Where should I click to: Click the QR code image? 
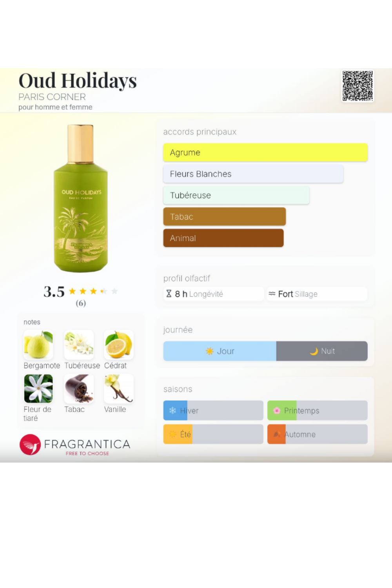[358, 86]
